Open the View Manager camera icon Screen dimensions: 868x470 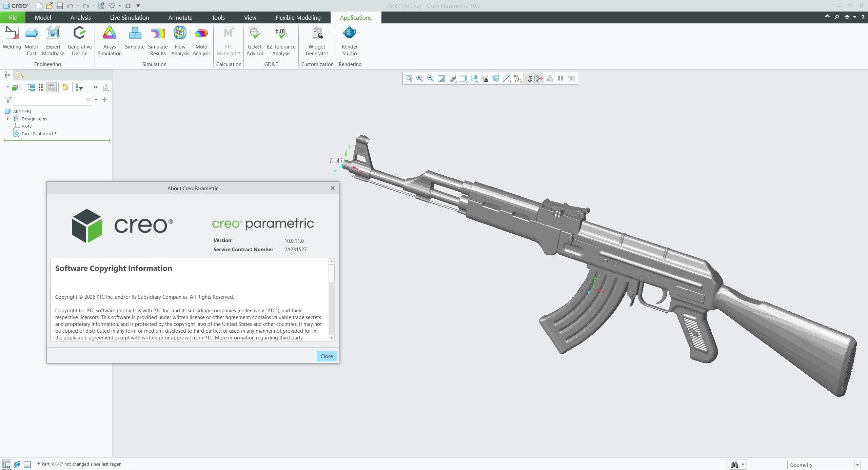tap(485, 78)
